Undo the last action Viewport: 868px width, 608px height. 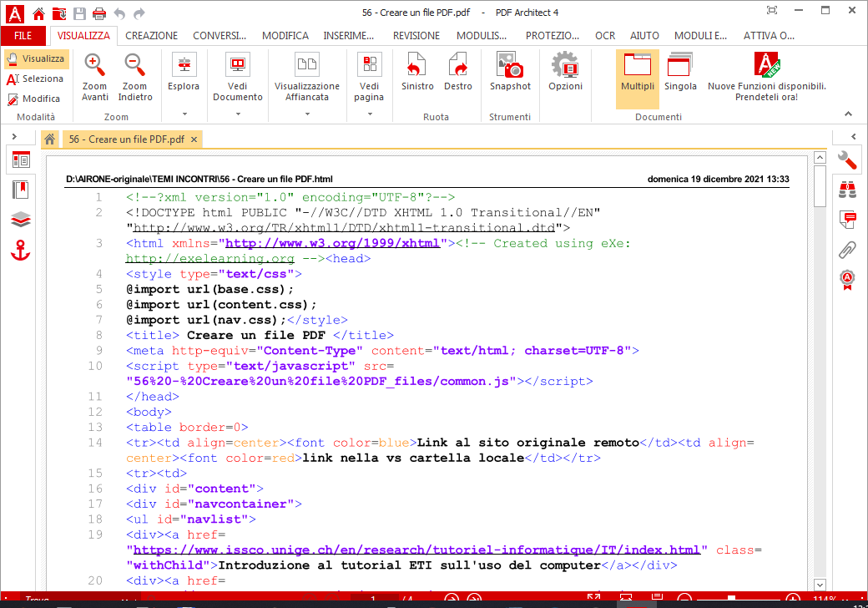(x=119, y=13)
